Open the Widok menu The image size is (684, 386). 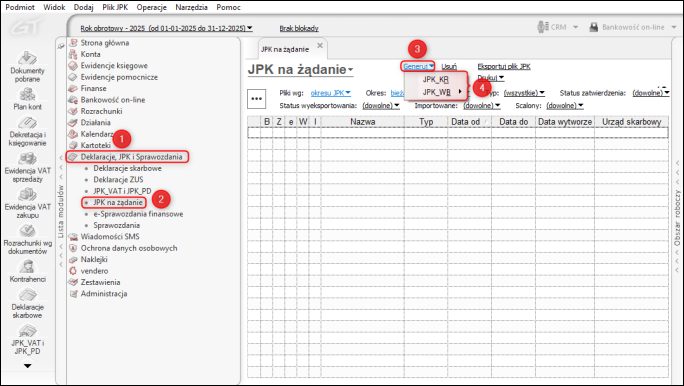(x=54, y=7)
